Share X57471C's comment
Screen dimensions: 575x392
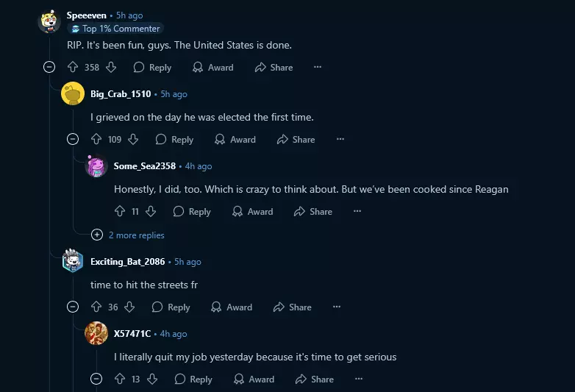coord(314,379)
